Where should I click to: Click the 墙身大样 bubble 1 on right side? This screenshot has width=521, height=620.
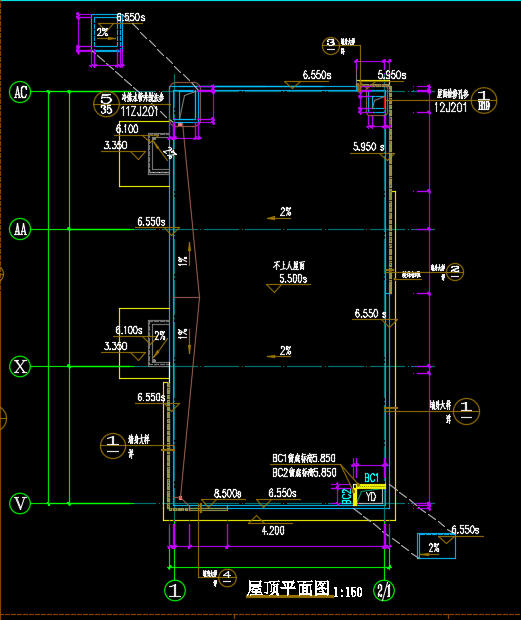(466, 411)
